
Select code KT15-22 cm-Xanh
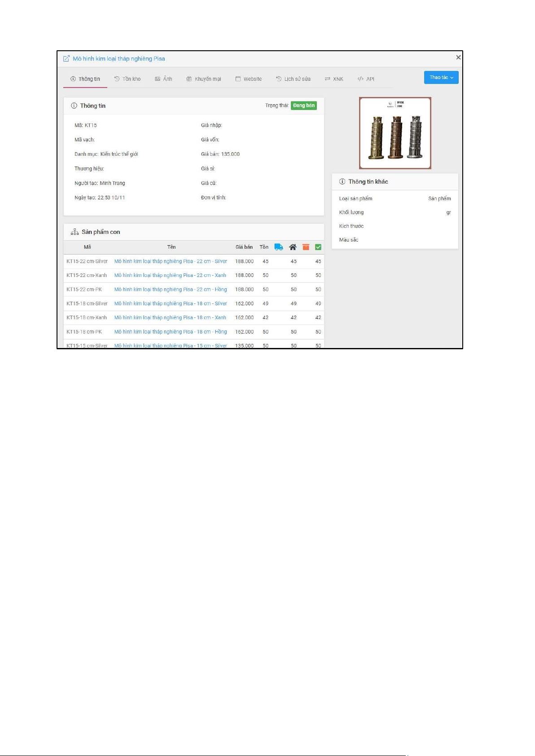[87, 275]
